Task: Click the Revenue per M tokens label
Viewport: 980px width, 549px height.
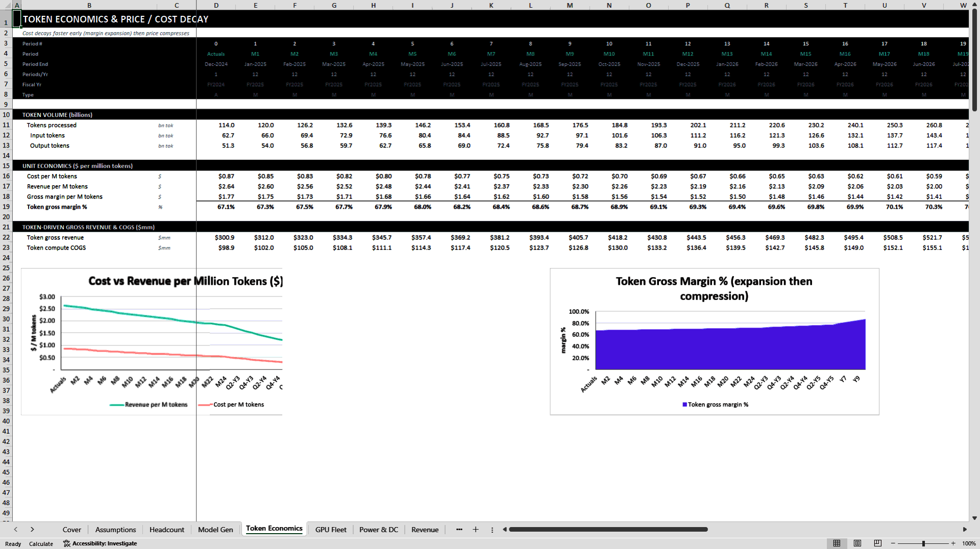Action: (57, 186)
